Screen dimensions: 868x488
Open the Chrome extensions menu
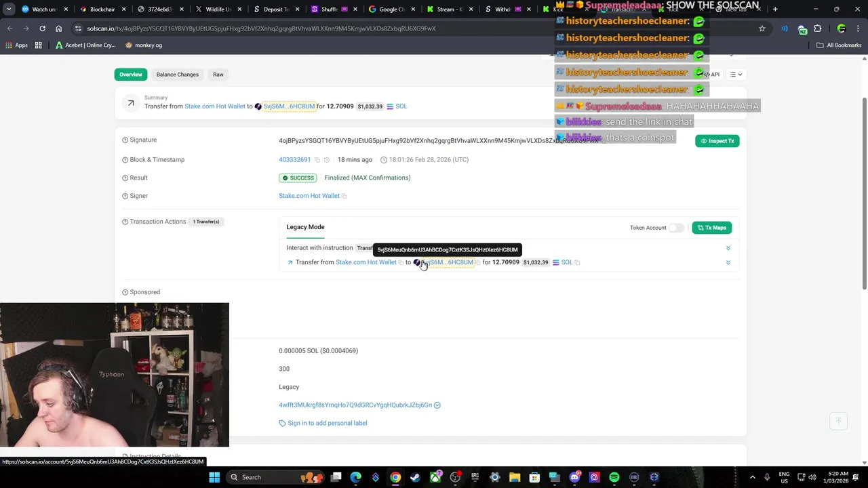[817, 28]
